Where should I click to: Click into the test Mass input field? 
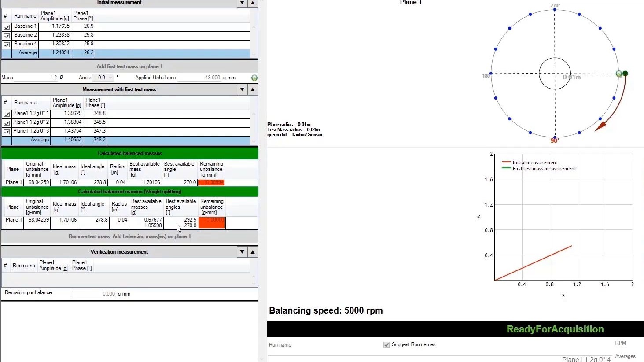coord(36,78)
